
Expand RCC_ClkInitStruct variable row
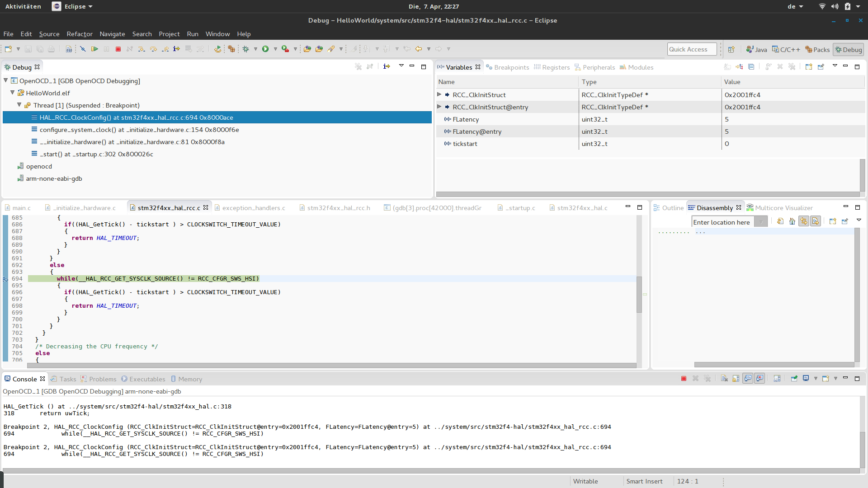point(439,94)
